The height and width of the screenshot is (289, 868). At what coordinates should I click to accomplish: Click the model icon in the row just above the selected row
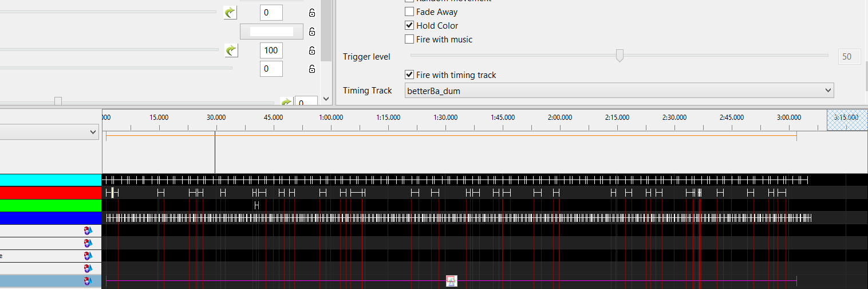[88, 268]
